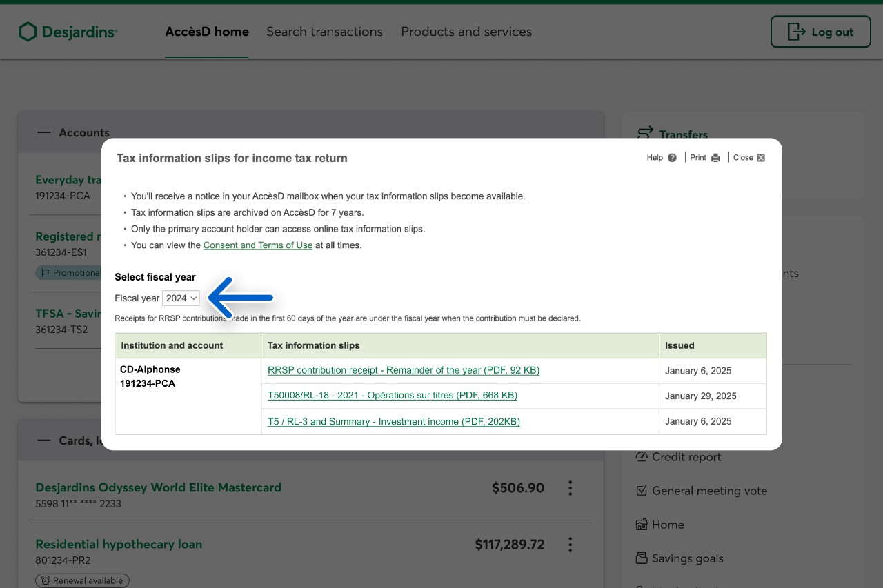883x588 pixels.
Task: Open the Products and services menu
Action: coord(466,32)
